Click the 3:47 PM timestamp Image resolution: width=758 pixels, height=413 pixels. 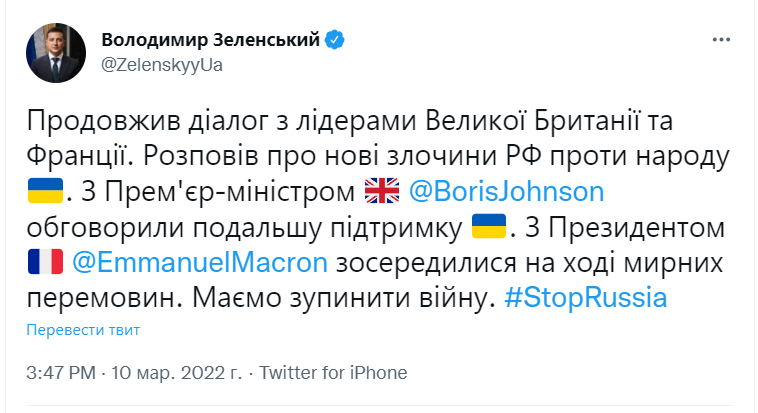pos(60,373)
